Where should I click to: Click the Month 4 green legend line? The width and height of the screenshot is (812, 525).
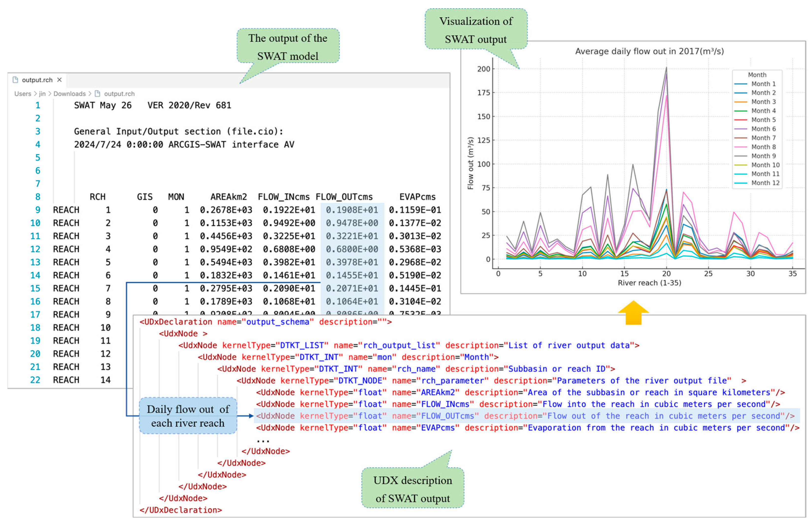(741, 111)
